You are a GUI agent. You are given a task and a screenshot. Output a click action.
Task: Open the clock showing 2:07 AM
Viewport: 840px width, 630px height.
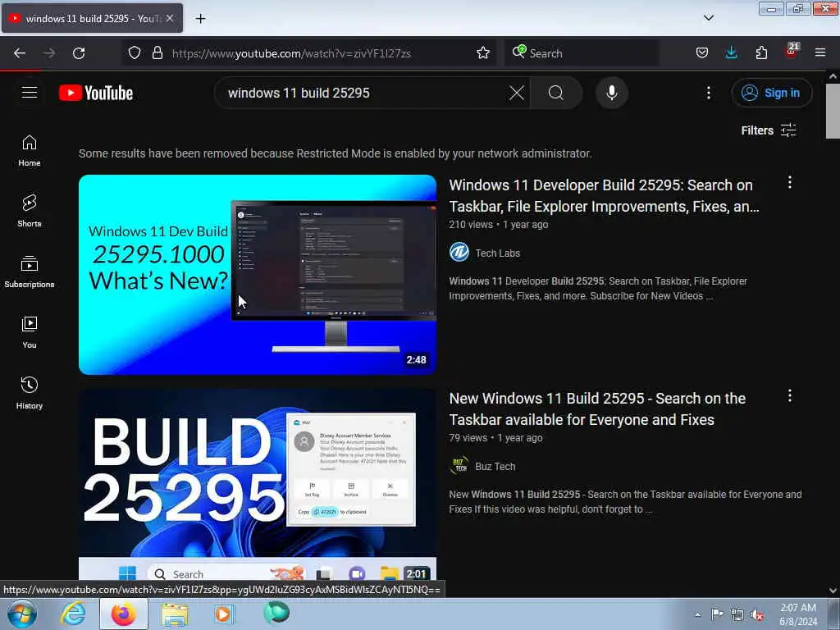(x=798, y=614)
